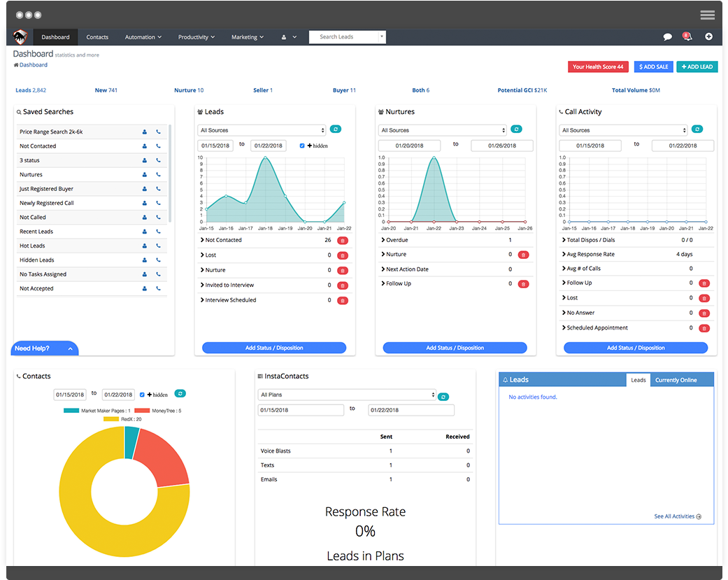Open the All Sources dropdown in Nurtures panel
This screenshot has width=728, height=580.
(x=442, y=129)
